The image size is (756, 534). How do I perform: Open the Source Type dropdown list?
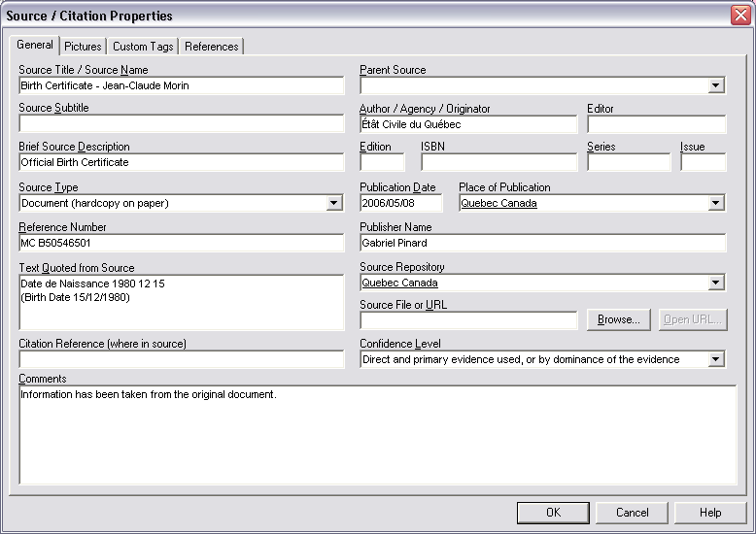pos(334,203)
